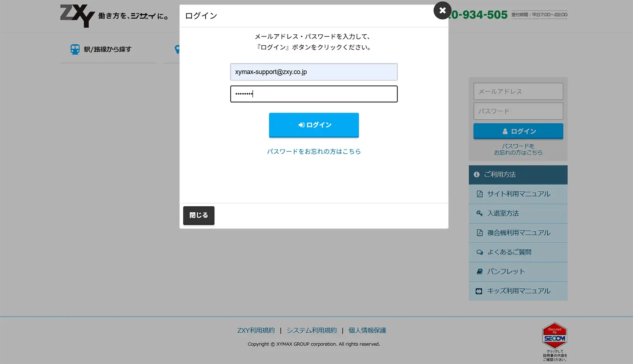Open the ZXY利用規約 footer link
Screen dimensions: 633x364
coord(256,330)
